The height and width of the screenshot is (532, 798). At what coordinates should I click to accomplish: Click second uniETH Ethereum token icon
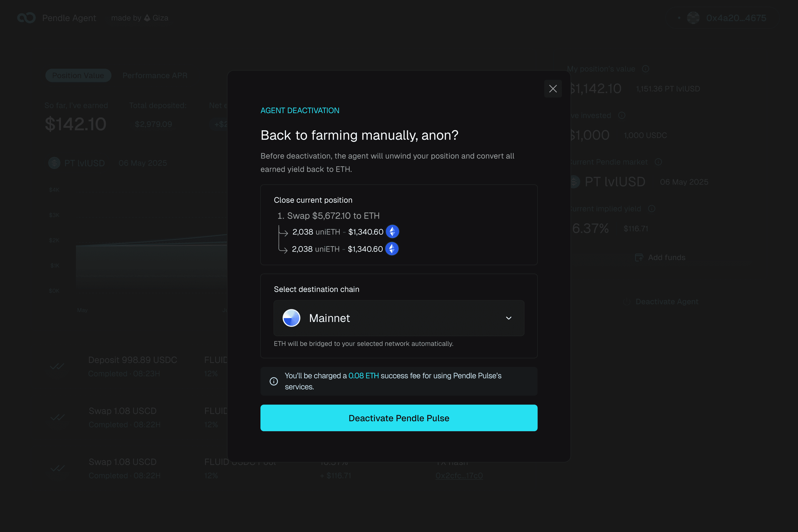coord(392,249)
